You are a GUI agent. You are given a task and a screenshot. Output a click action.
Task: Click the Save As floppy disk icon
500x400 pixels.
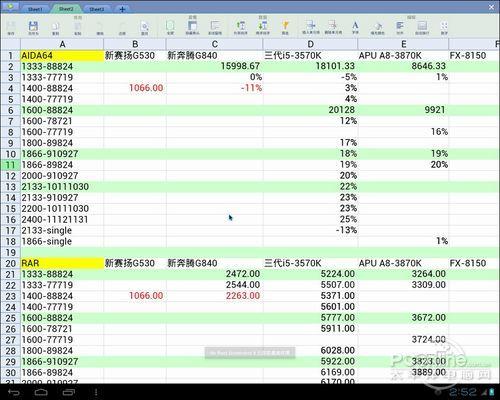(x=33, y=28)
